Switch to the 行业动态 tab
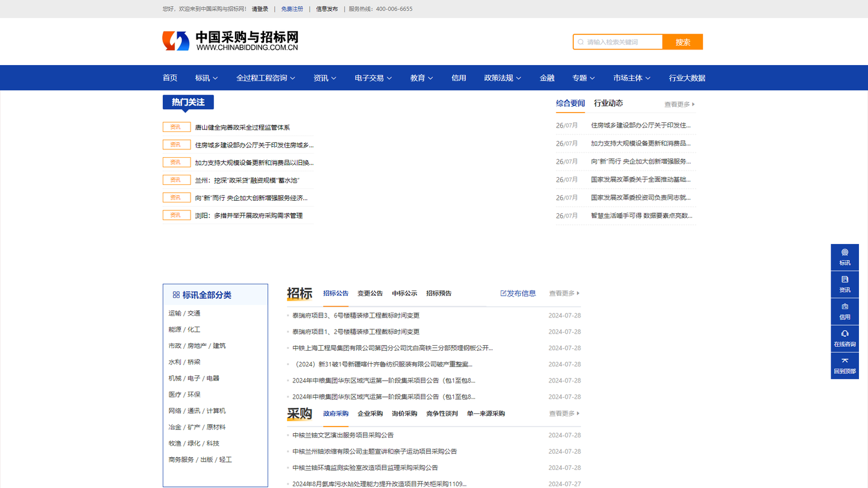The height and width of the screenshot is (488, 868). click(x=608, y=103)
